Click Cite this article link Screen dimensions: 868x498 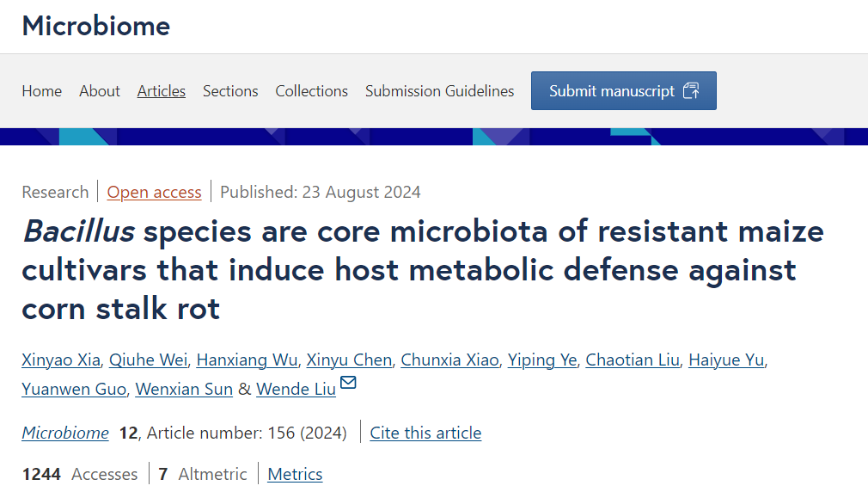coord(425,433)
